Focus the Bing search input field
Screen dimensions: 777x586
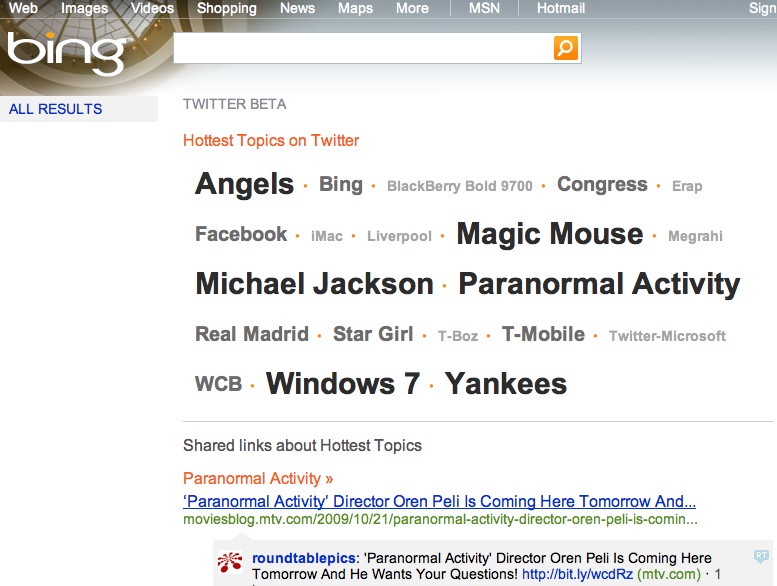coord(363,48)
